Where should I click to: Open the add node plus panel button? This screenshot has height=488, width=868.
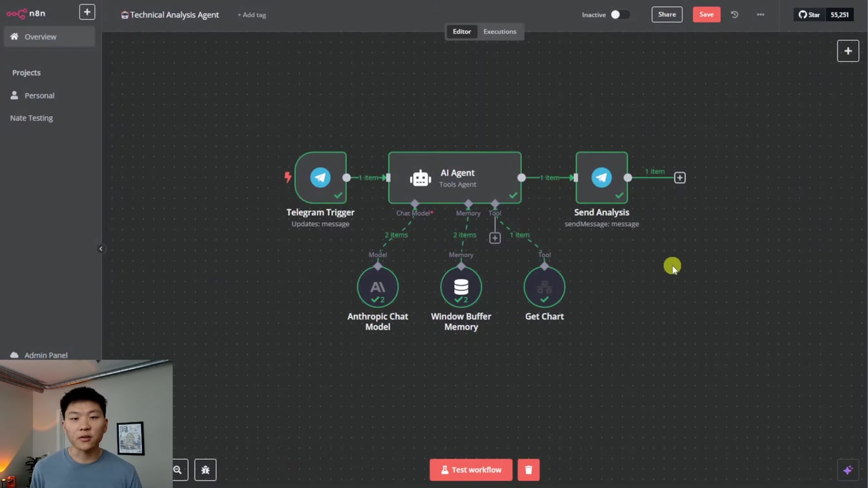click(848, 51)
